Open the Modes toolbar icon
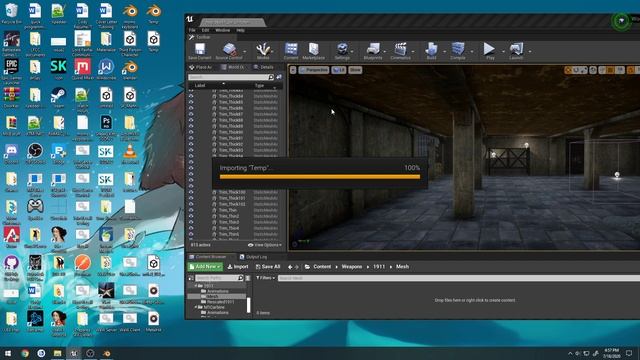This screenshot has height=360, width=640. click(263, 50)
